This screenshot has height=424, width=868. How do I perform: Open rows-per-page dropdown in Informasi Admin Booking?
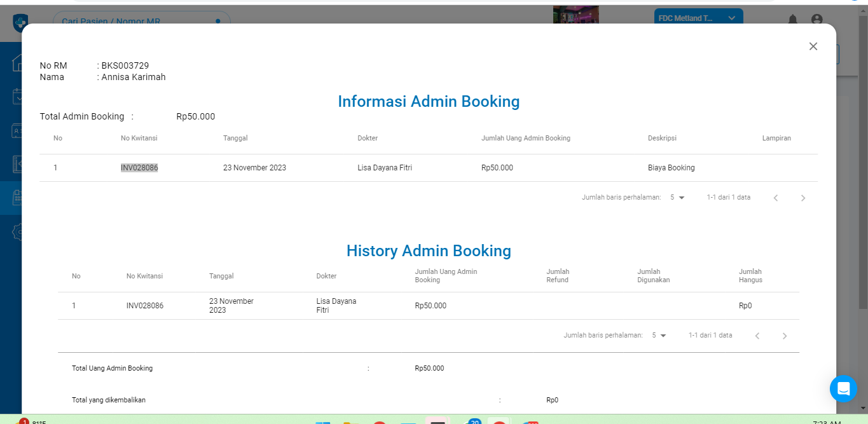(677, 198)
